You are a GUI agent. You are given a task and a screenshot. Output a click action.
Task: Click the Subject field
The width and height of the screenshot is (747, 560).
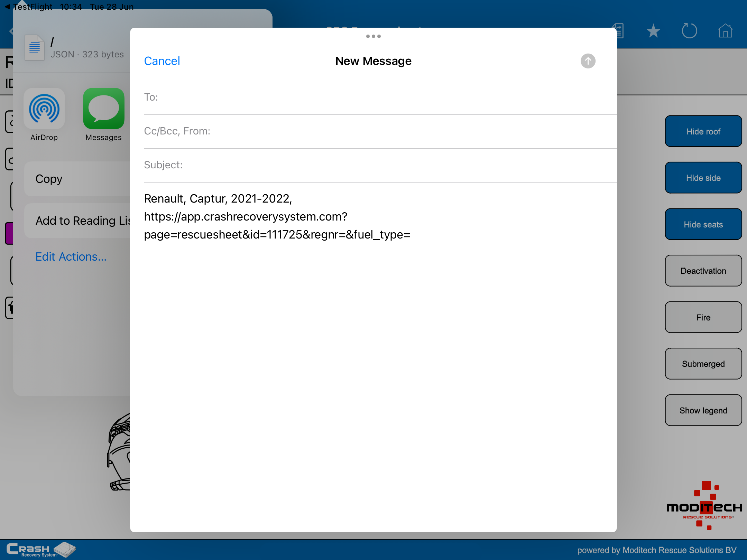[380, 165]
